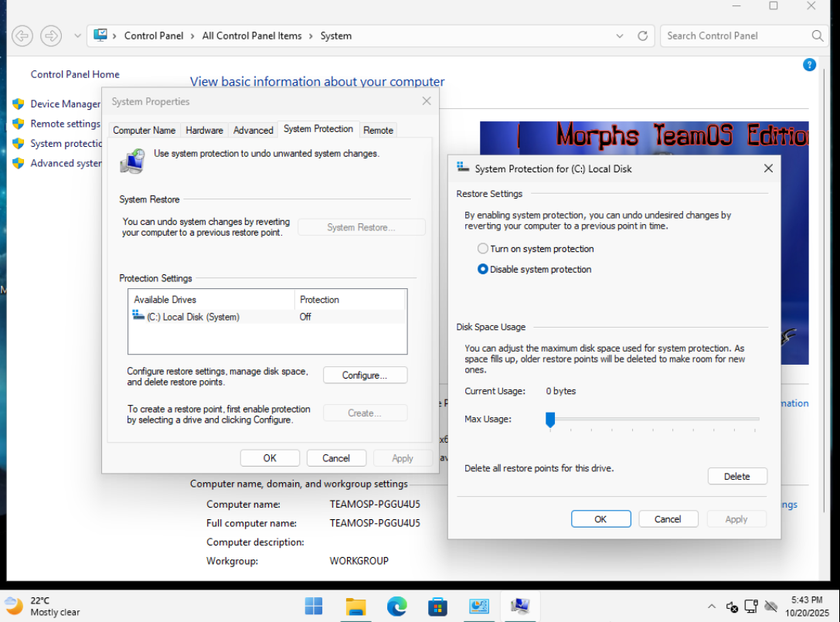Click OK in System Protection for Local Disk

(600, 519)
